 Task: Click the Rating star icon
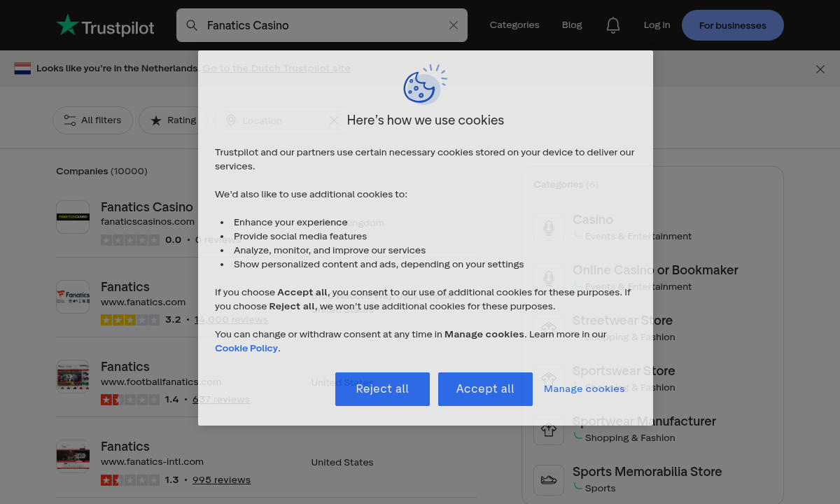point(156,120)
